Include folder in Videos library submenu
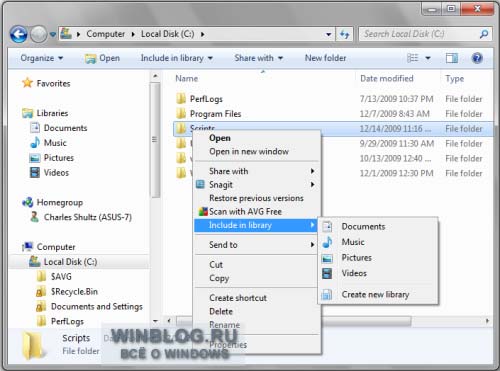This screenshot has height=371, width=500. 354,273
